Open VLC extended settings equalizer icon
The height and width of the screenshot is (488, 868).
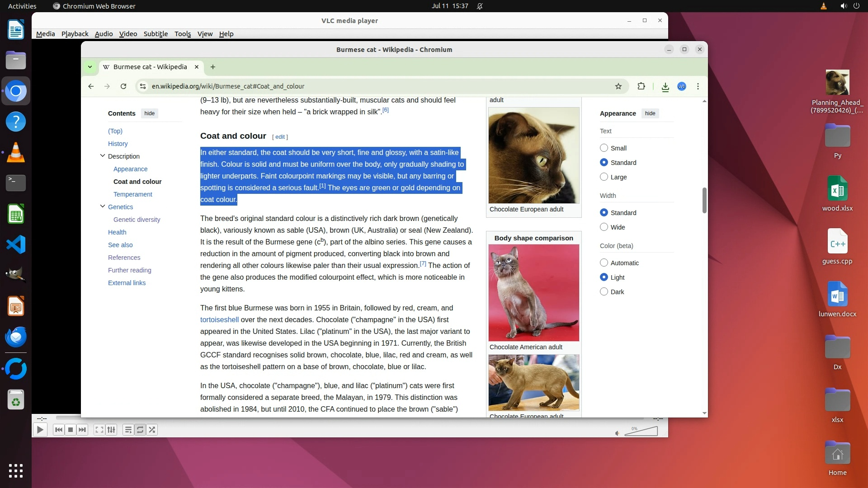tap(111, 430)
